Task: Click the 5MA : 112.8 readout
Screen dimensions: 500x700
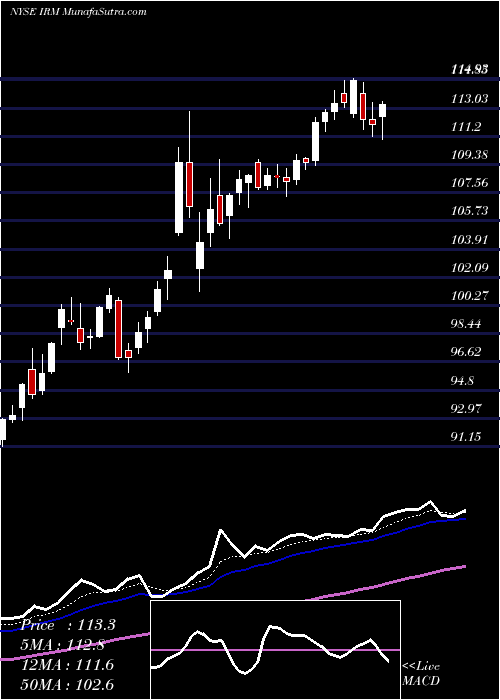Action: tap(63, 645)
